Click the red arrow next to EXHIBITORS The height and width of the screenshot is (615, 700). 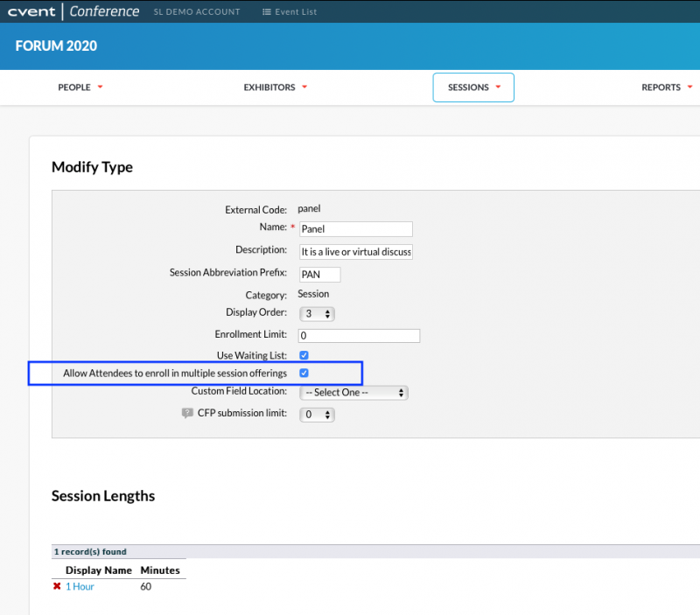(304, 87)
